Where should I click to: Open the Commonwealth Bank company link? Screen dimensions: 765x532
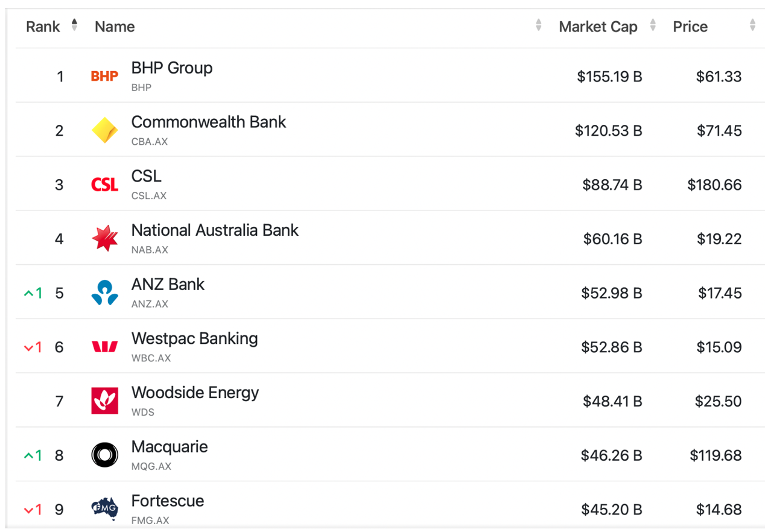tap(209, 122)
